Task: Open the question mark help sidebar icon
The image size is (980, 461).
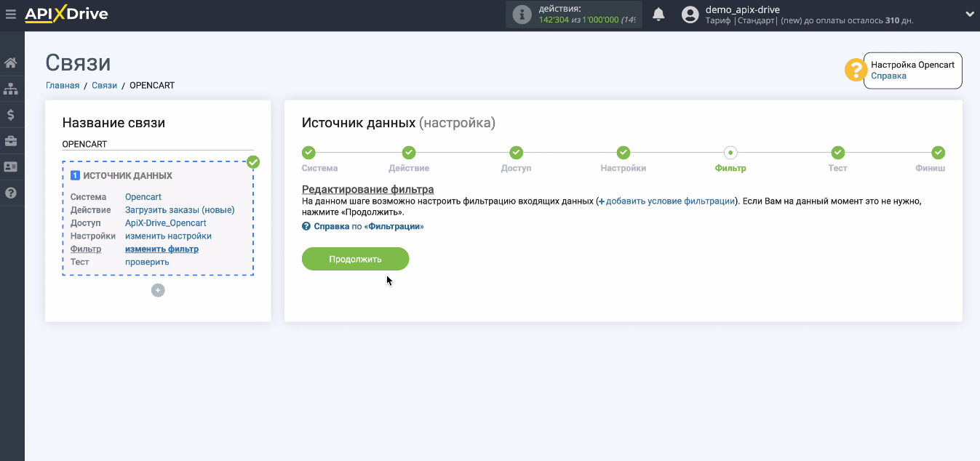Action: [11, 193]
